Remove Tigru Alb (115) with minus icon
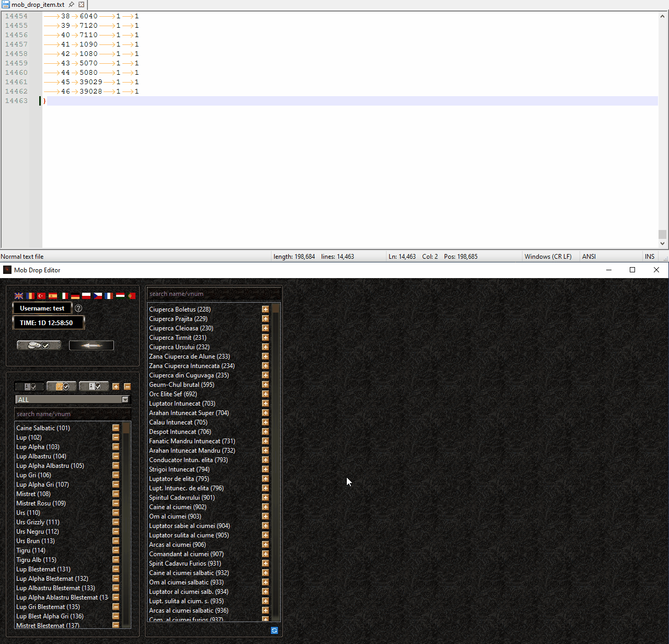This screenshot has height=644, width=669. click(x=116, y=560)
